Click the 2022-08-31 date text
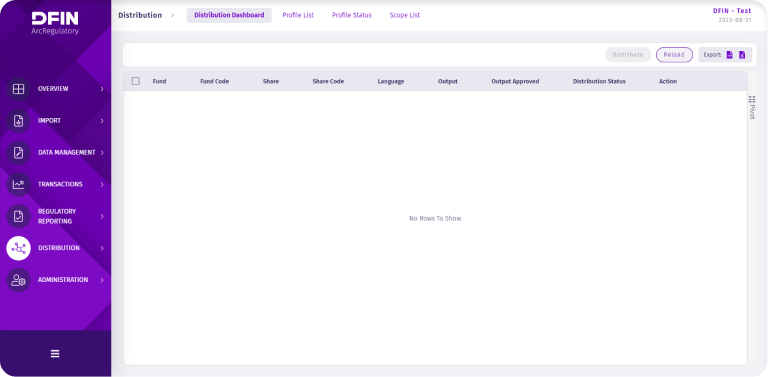The image size is (768, 377). coord(735,20)
